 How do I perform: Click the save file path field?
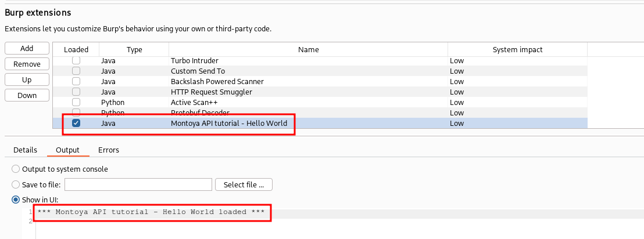(138, 184)
